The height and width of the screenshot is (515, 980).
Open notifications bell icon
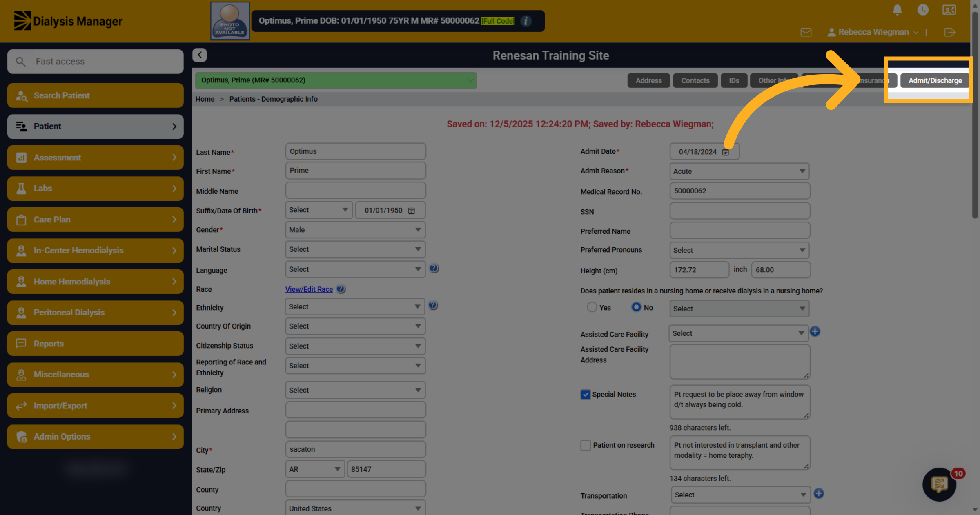coord(897,10)
